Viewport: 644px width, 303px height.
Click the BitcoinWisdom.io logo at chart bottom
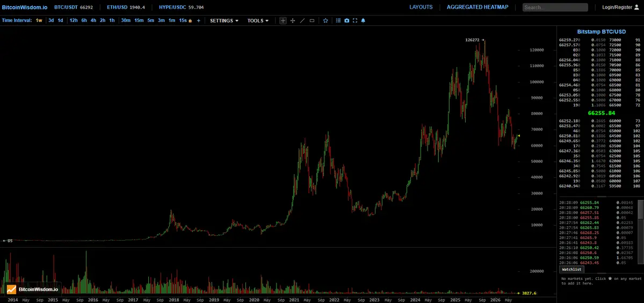pos(32,290)
